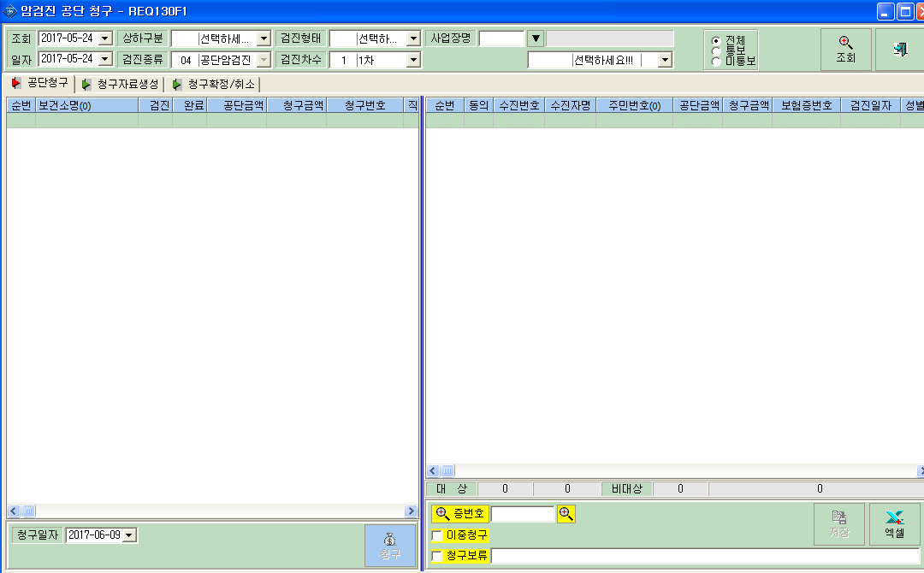Enable the 이중청구 checkbox
Image resolution: width=924 pixels, height=573 pixels.
click(x=437, y=536)
